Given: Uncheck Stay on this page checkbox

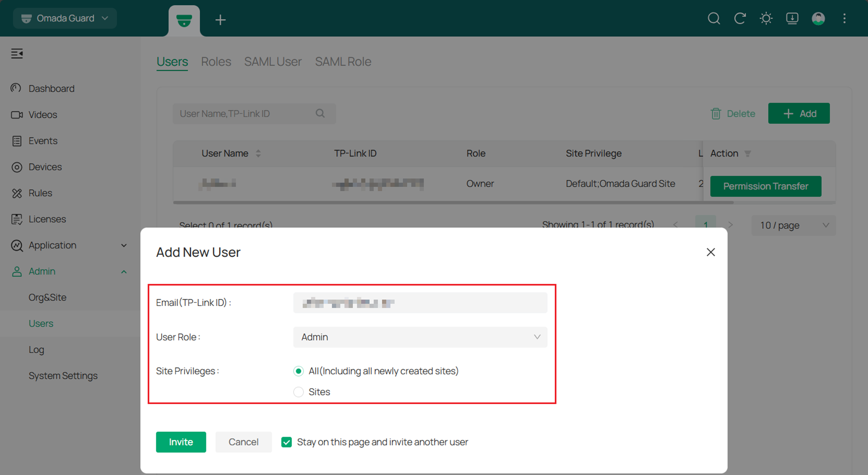Looking at the screenshot, I should (x=286, y=442).
